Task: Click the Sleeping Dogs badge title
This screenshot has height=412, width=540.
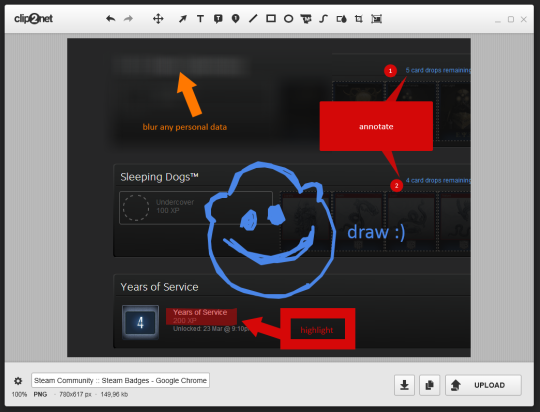Action: tap(159, 177)
